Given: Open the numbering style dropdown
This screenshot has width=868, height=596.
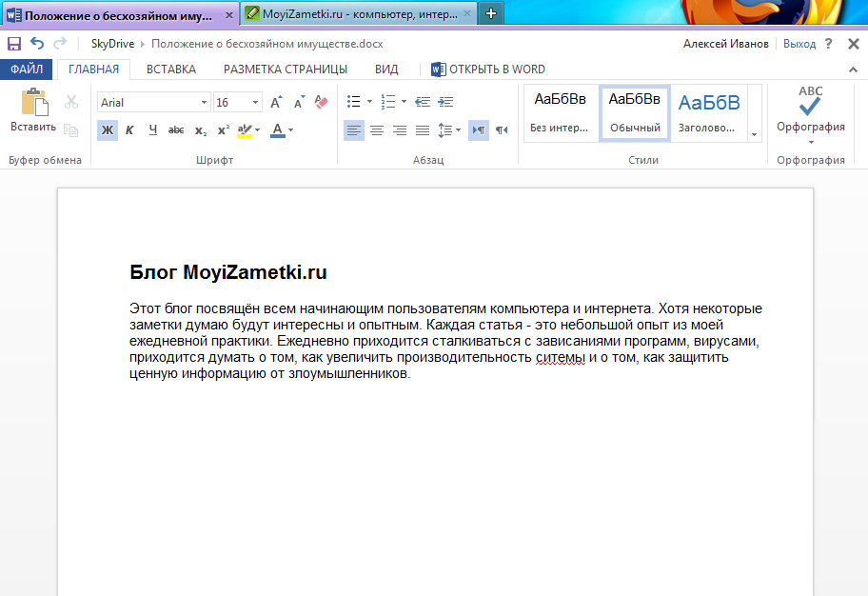Looking at the screenshot, I should 404,102.
